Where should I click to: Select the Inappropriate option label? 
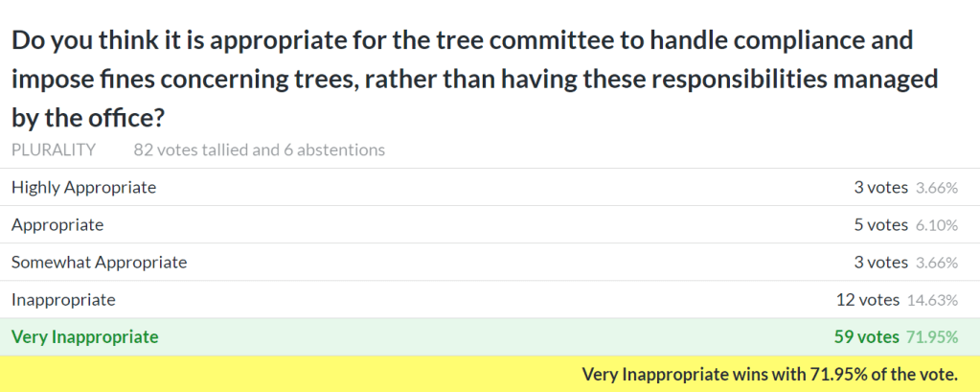coord(63,300)
